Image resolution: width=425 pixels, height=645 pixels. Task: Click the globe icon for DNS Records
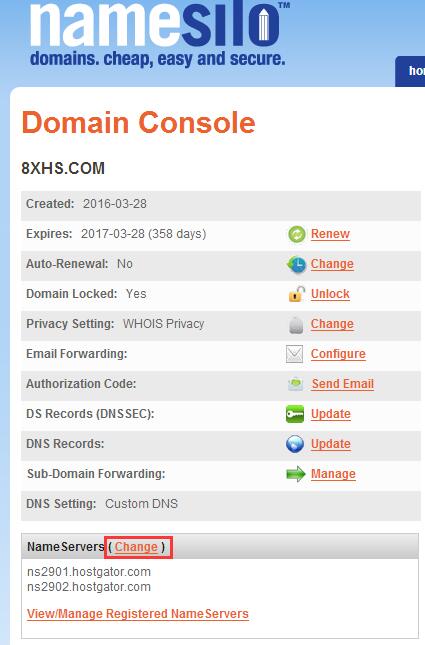click(x=295, y=444)
